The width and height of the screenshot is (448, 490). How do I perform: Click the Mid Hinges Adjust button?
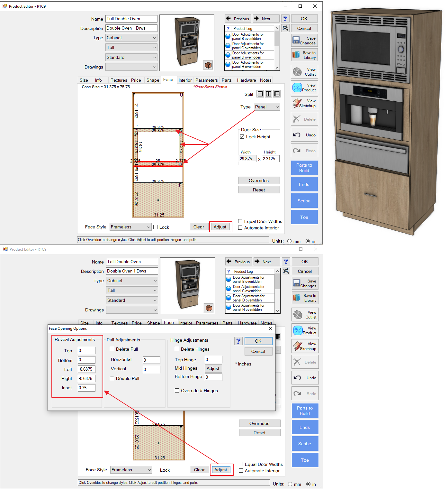(x=213, y=368)
